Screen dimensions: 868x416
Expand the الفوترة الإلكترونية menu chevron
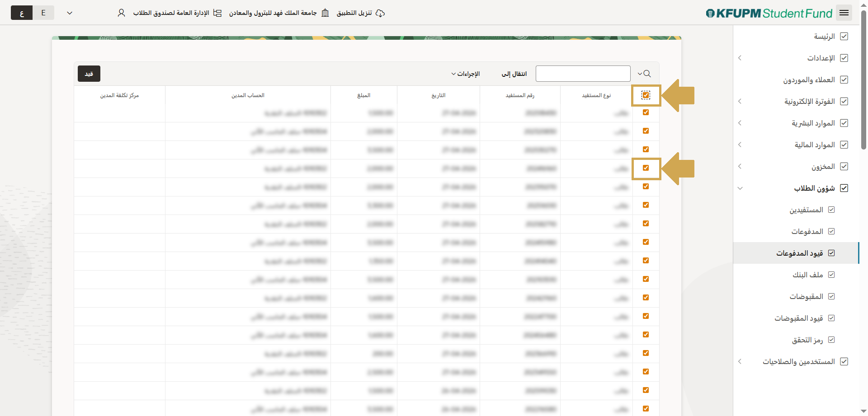740,101
